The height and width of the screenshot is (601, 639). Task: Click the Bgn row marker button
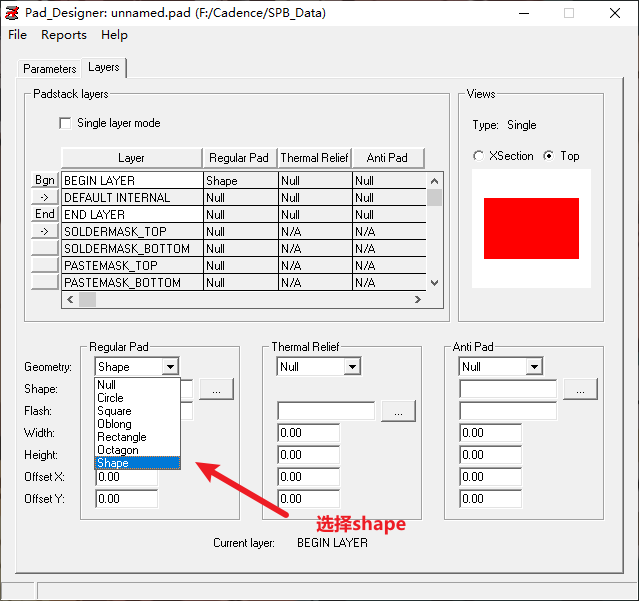(x=45, y=180)
